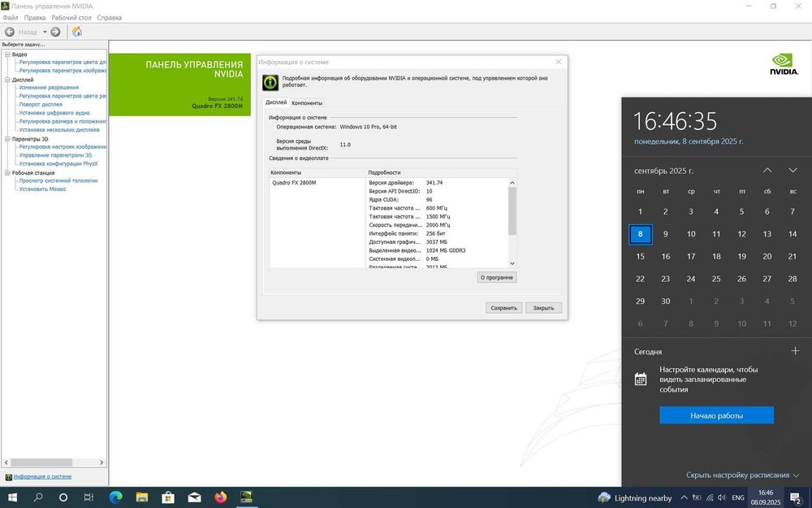Open Установка цифрового аудио task
The height and width of the screenshot is (508, 812).
tap(54, 112)
